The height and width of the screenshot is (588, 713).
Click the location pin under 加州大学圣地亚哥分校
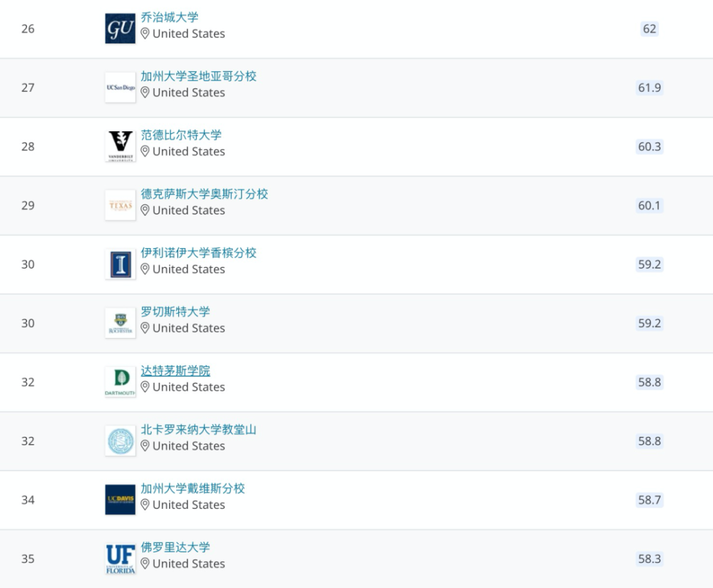145,93
